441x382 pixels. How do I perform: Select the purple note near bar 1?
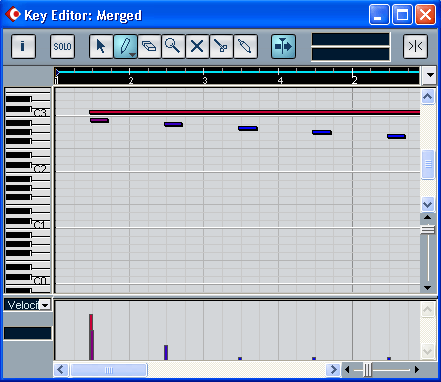pos(99,120)
